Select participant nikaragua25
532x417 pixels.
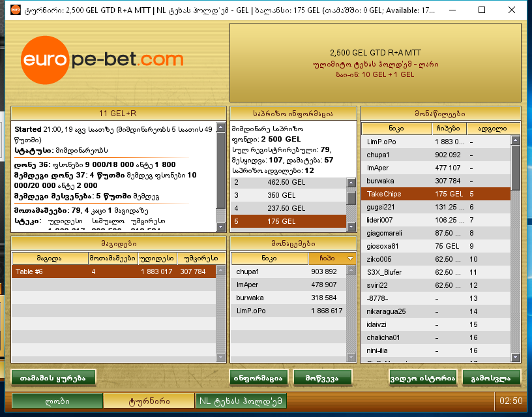tap(436, 311)
